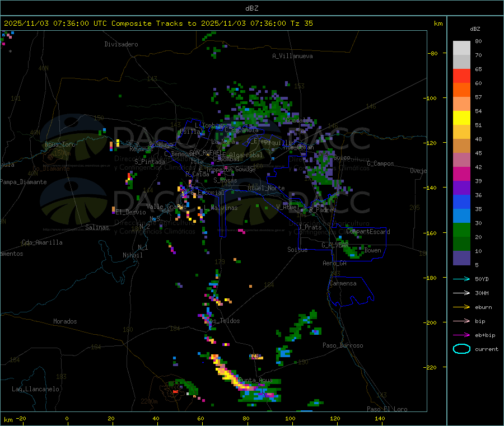Click the 'Punta_Agua' map label
504x426 pixels.
tap(255, 380)
